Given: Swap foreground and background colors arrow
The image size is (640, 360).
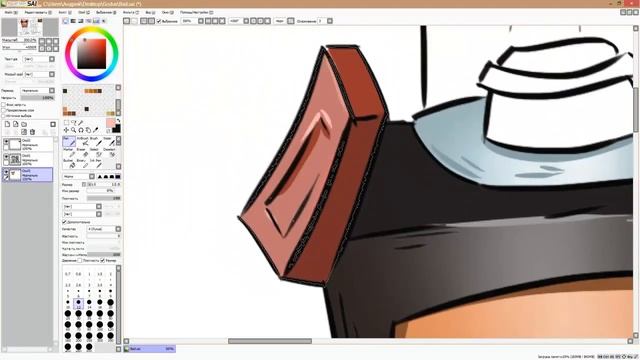Looking at the screenshot, I should 118,121.
